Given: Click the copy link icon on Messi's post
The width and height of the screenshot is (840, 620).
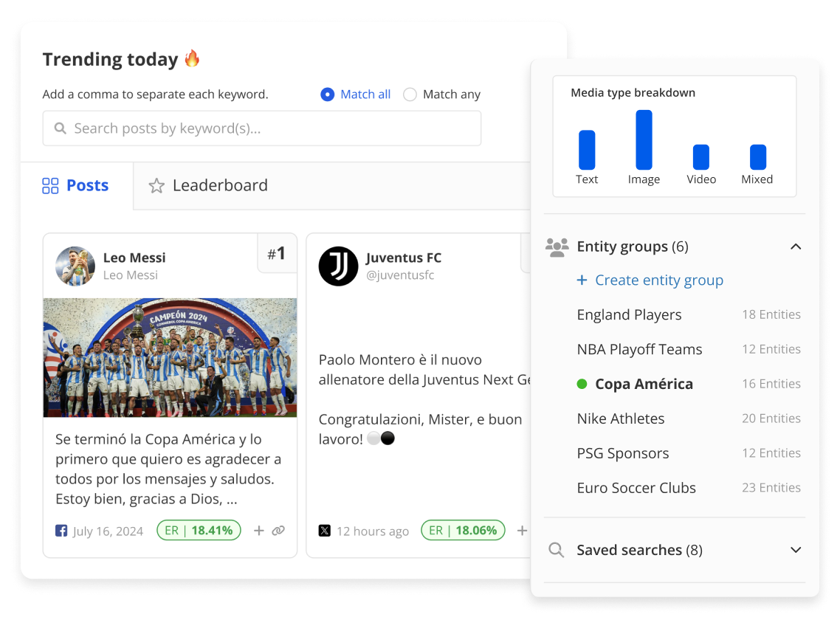Looking at the screenshot, I should [278, 530].
